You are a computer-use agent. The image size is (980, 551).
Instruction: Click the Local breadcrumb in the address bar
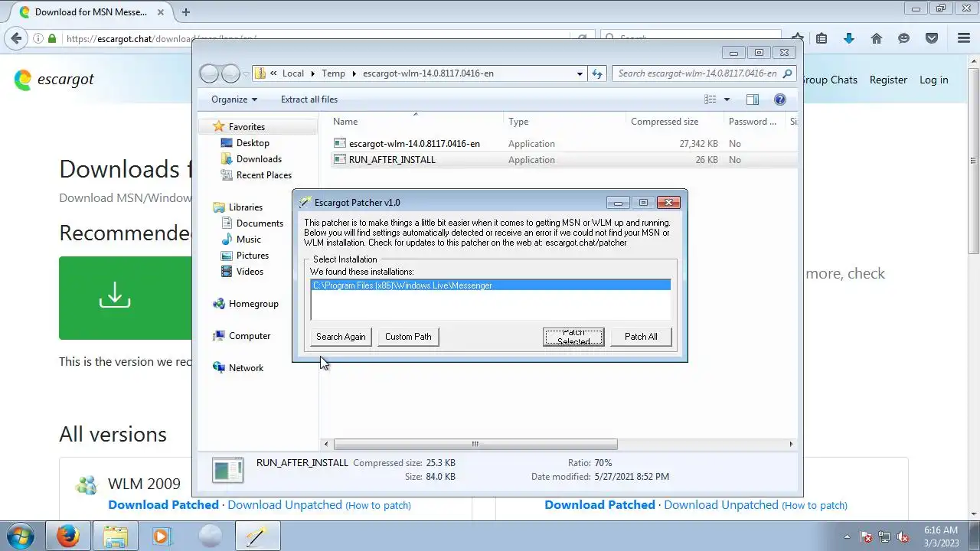[x=293, y=73]
